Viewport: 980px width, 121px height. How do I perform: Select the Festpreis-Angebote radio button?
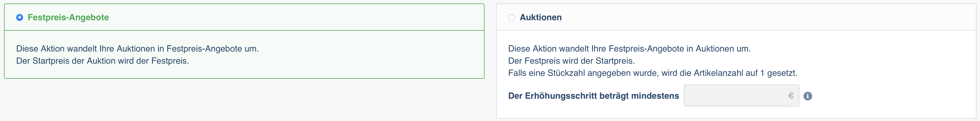click(19, 17)
